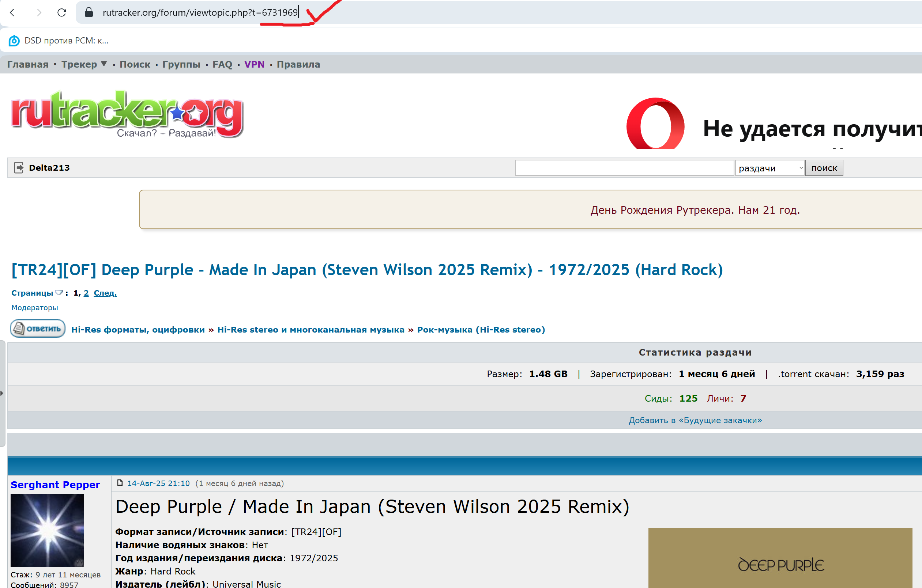
Task: Click the Opera logo advertisement banner
Action: [655, 123]
